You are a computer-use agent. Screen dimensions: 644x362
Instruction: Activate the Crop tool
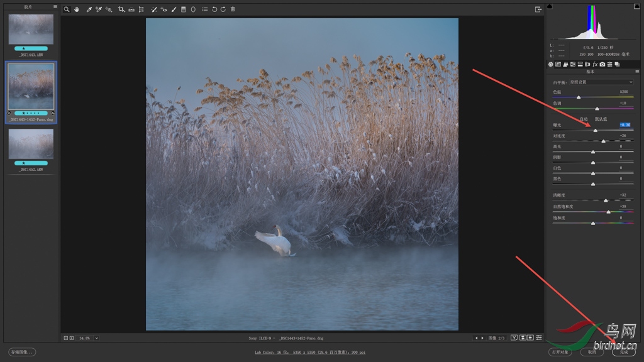(121, 9)
